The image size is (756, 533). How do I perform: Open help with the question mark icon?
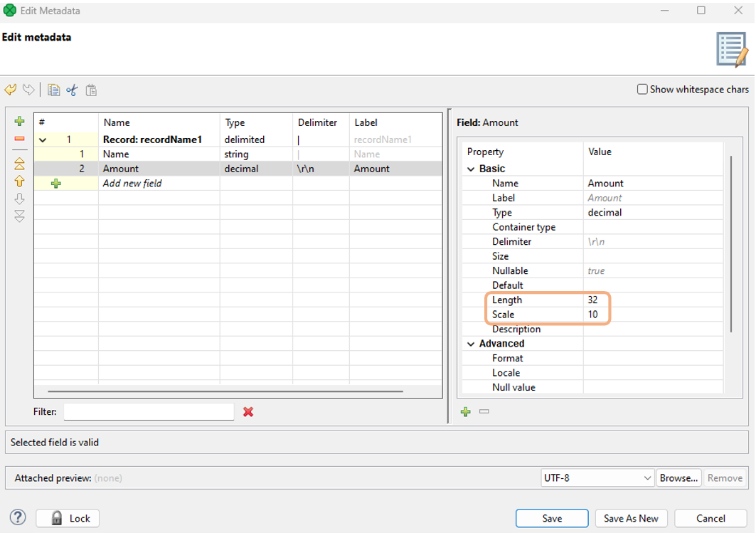(x=18, y=518)
